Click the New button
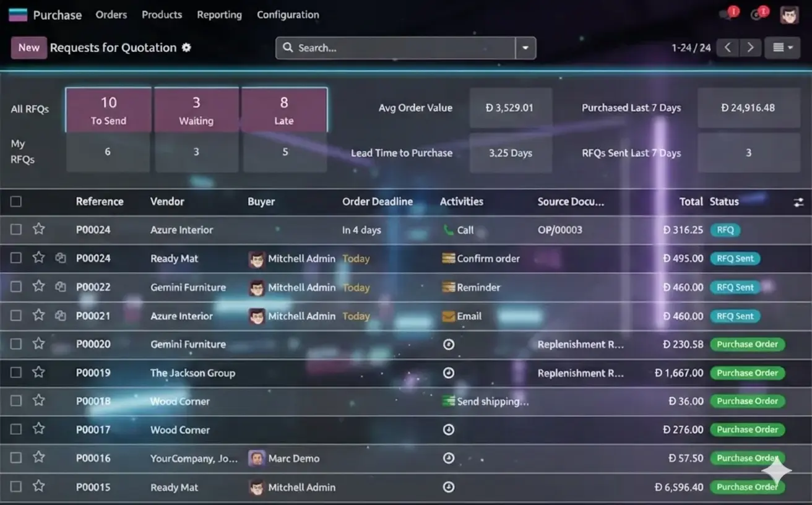The height and width of the screenshot is (505, 812). tap(29, 48)
